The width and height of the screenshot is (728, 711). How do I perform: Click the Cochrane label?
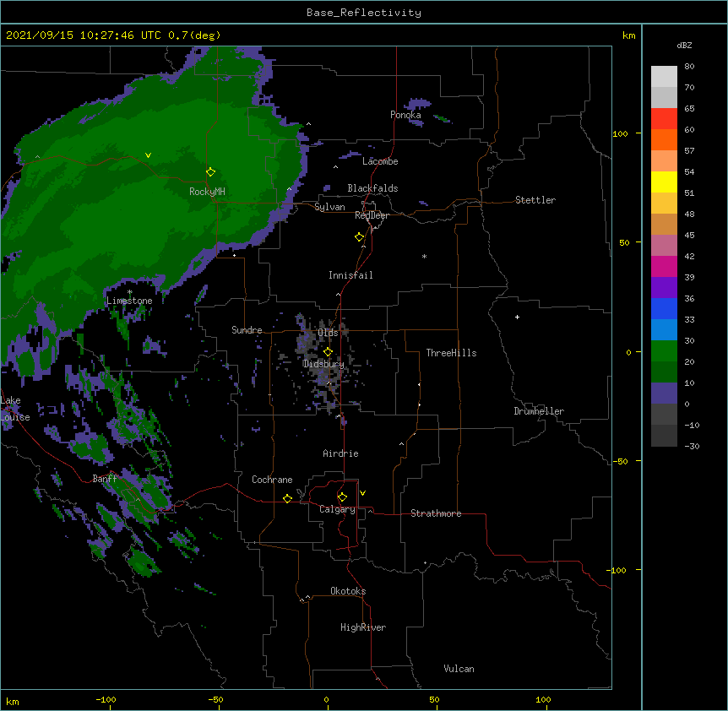pos(272,480)
